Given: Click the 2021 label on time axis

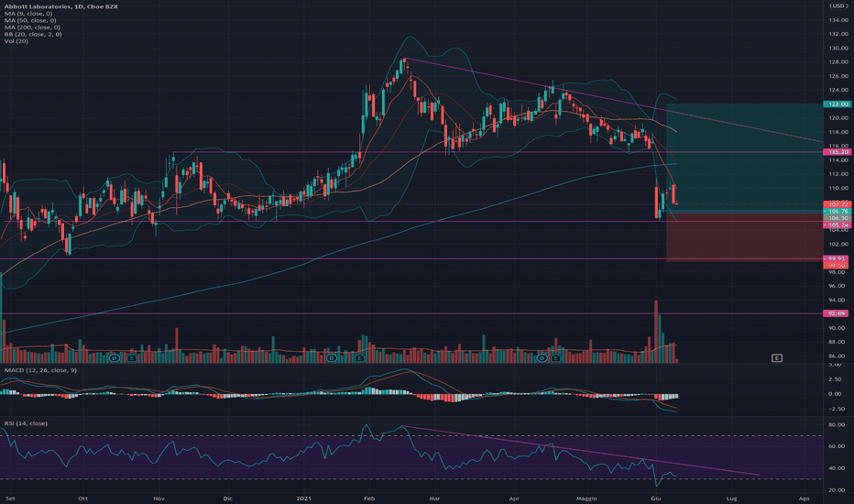Looking at the screenshot, I should pos(304,499).
